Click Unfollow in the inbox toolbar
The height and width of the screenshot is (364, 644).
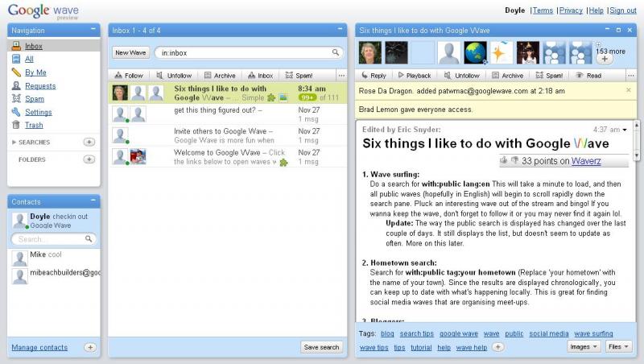point(174,76)
